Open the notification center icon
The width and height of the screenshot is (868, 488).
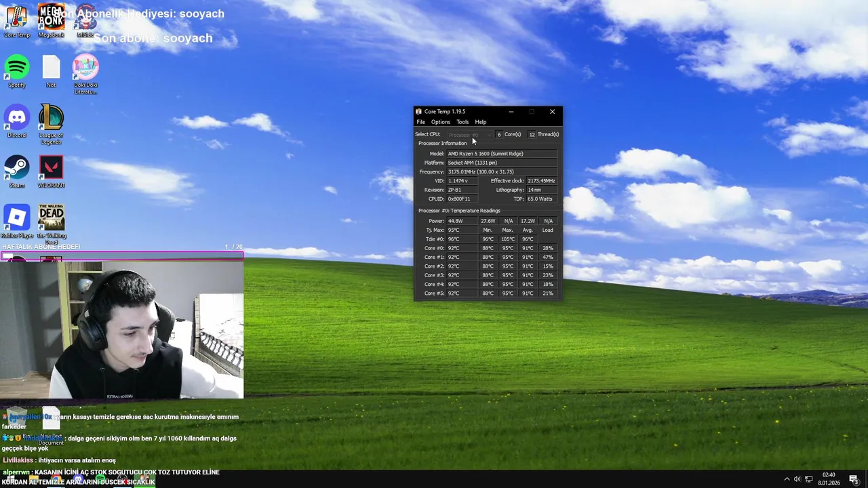click(854, 479)
